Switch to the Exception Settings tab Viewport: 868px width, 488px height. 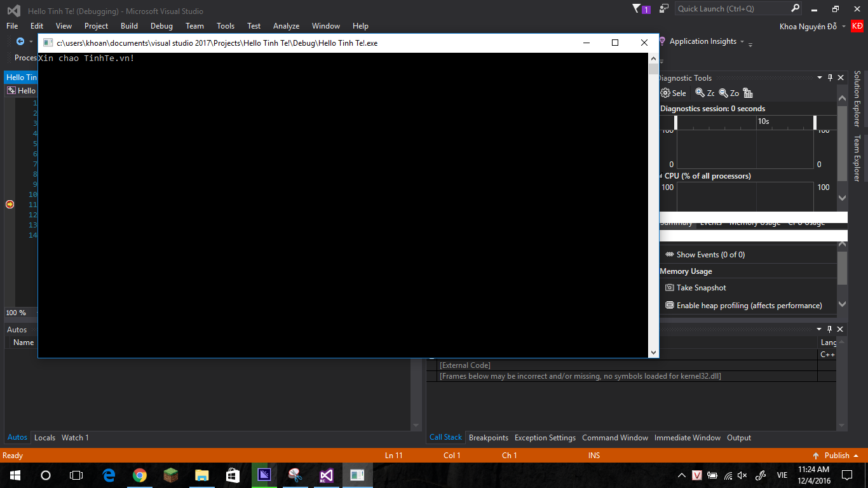coord(545,438)
